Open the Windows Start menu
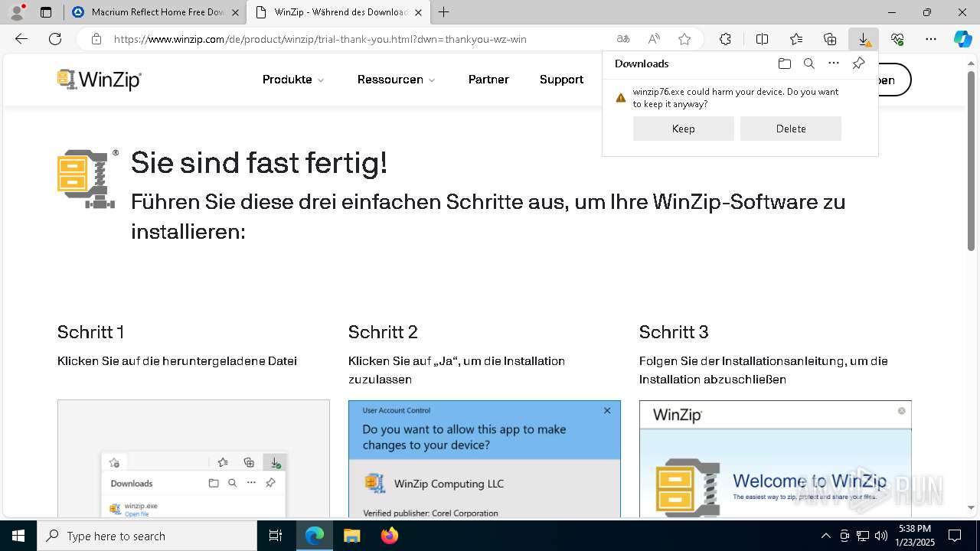This screenshot has height=551, width=980. coord(18,536)
